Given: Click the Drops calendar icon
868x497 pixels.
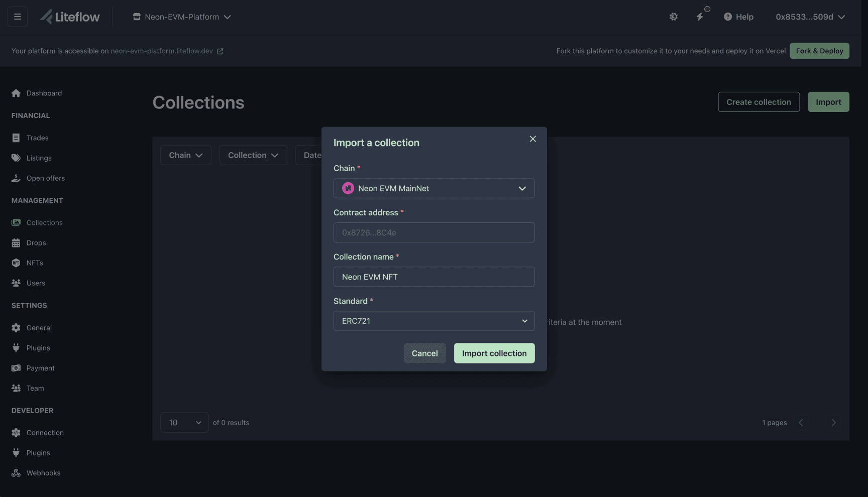Looking at the screenshot, I should (16, 242).
